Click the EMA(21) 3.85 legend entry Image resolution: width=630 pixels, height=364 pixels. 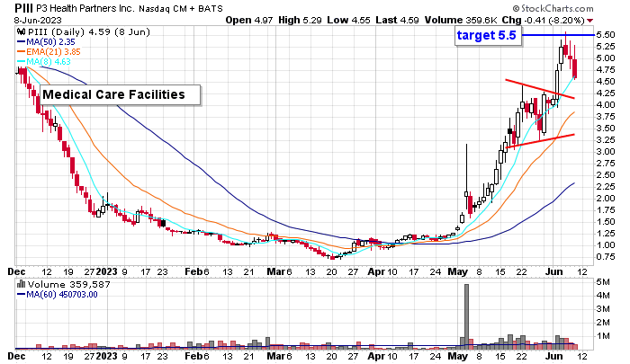(49, 52)
